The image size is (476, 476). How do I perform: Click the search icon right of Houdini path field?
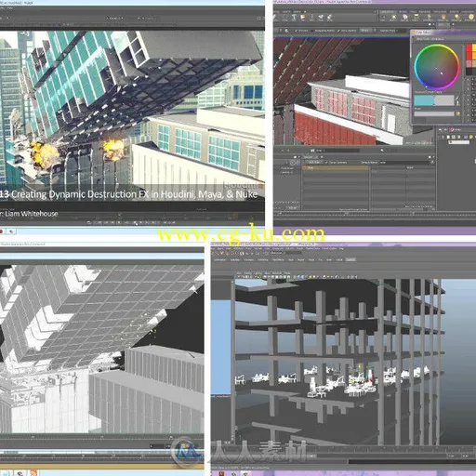(382, 151)
